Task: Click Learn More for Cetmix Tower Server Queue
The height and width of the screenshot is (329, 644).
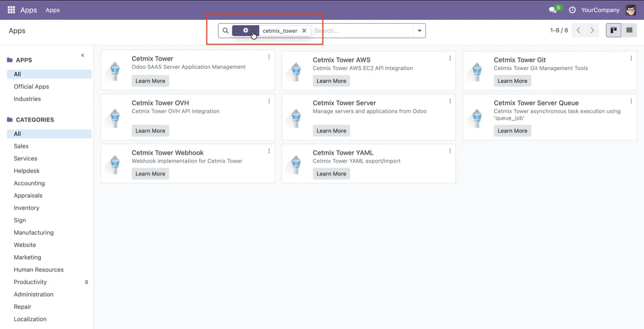Action: (512, 130)
